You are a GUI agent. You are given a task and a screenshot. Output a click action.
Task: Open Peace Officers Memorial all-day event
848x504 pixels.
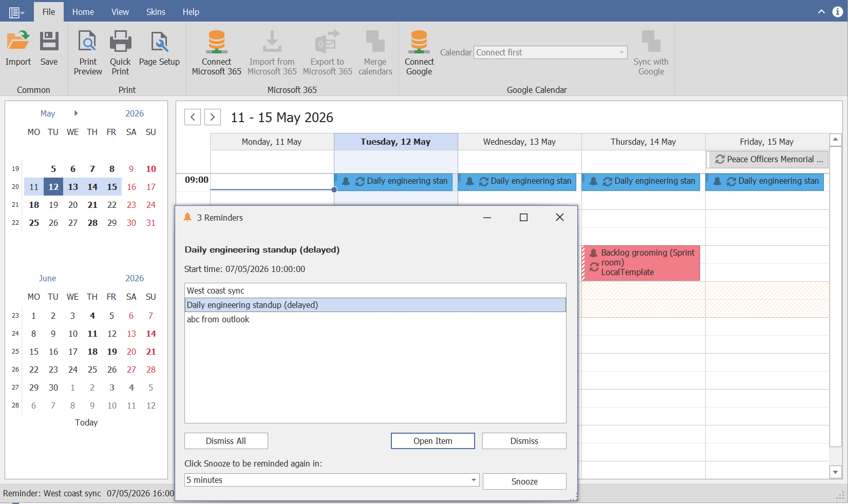pyautogui.click(x=767, y=159)
